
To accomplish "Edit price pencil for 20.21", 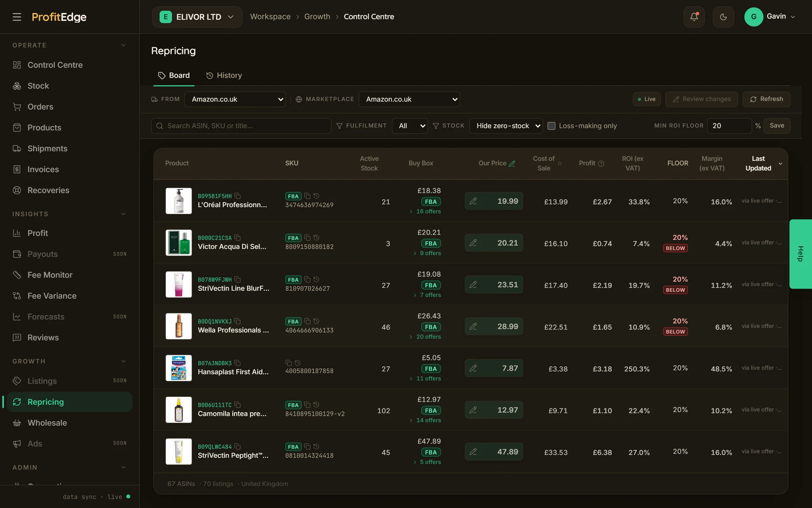I will coord(473,243).
